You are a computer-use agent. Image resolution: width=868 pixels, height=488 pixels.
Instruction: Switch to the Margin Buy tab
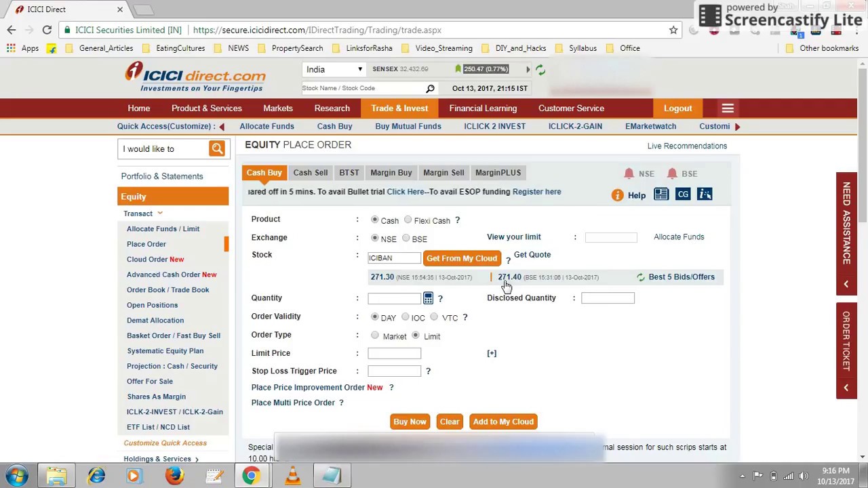tap(391, 173)
